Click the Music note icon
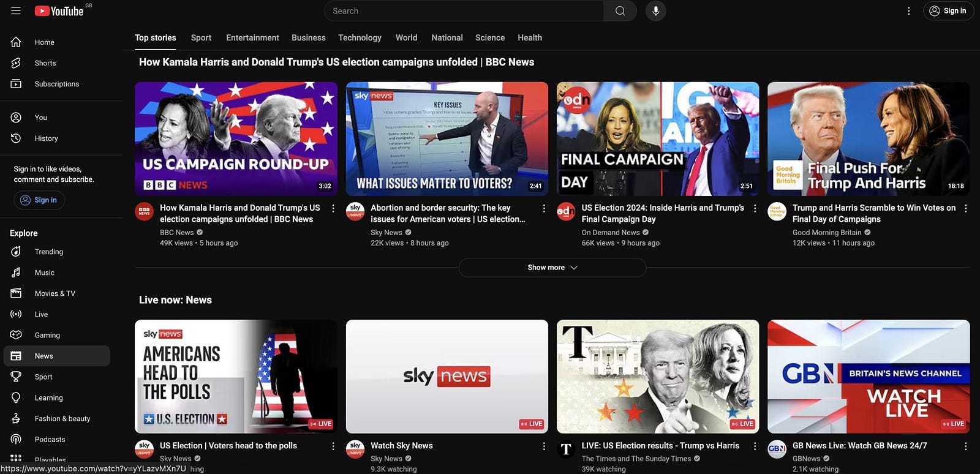 (16, 273)
